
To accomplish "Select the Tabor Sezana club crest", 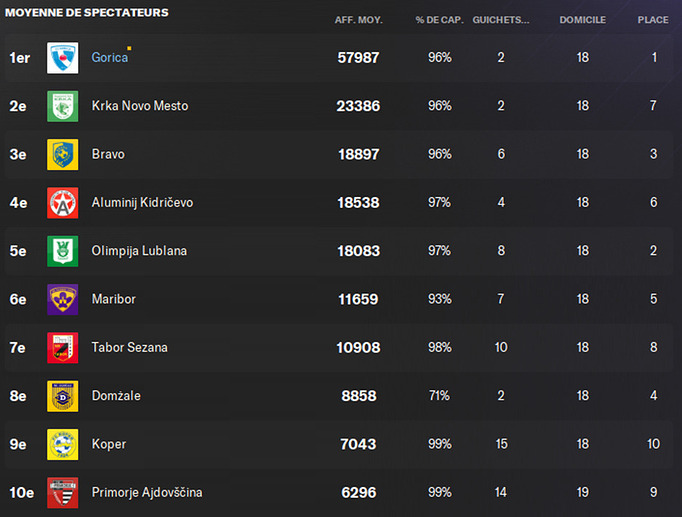I will point(63,347).
